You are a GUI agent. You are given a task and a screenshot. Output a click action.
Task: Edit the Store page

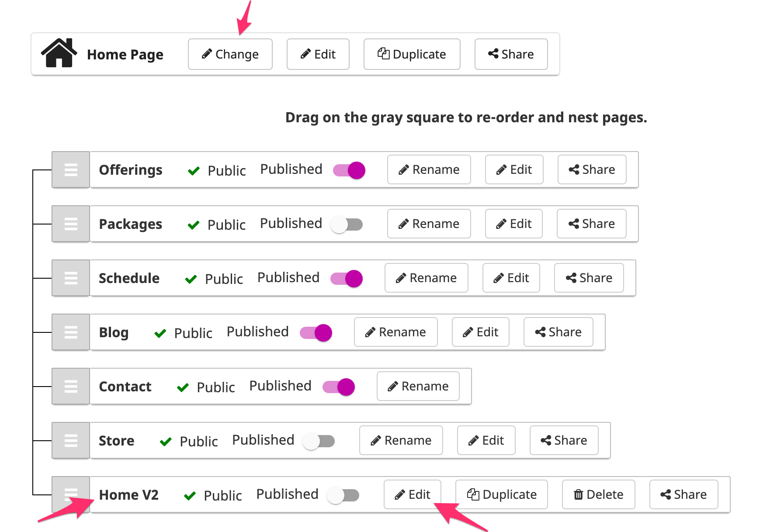coord(486,440)
